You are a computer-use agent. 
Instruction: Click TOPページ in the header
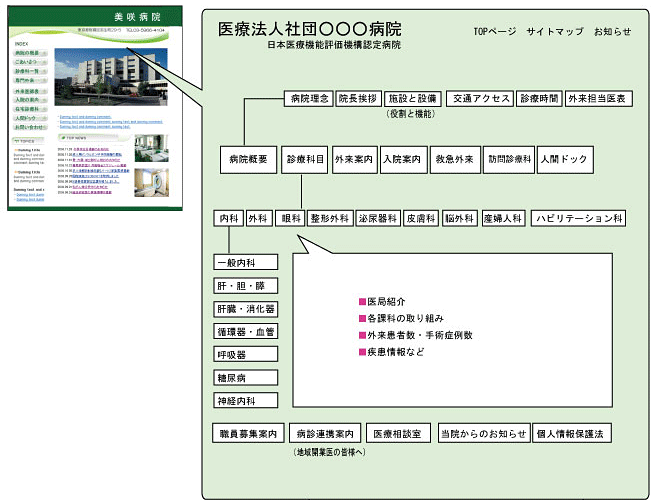(x=495, y=32)
